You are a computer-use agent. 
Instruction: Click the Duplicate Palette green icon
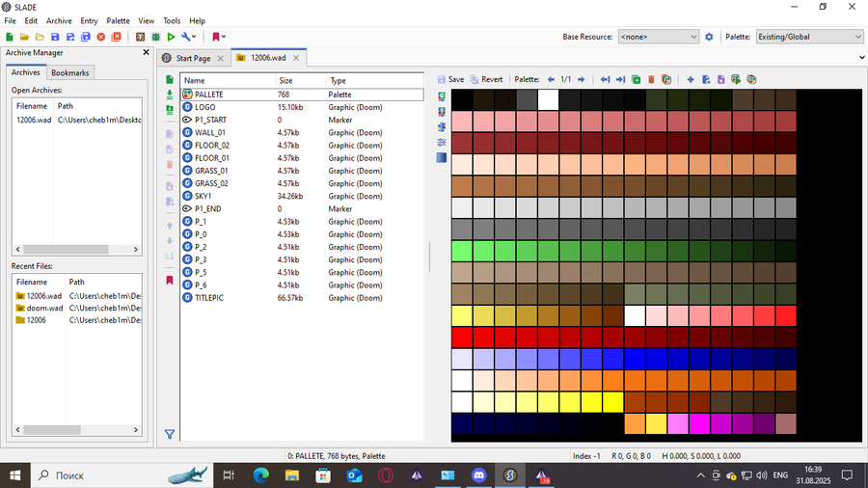coord(637,80)
